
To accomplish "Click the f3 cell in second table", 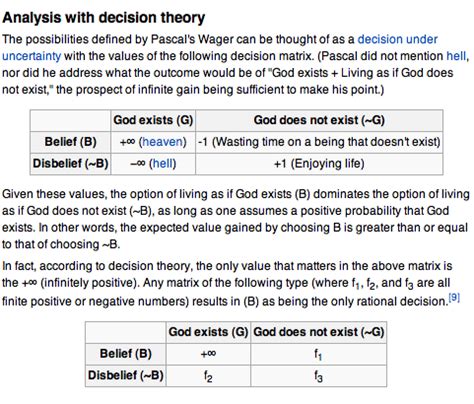I will point(318,376).
